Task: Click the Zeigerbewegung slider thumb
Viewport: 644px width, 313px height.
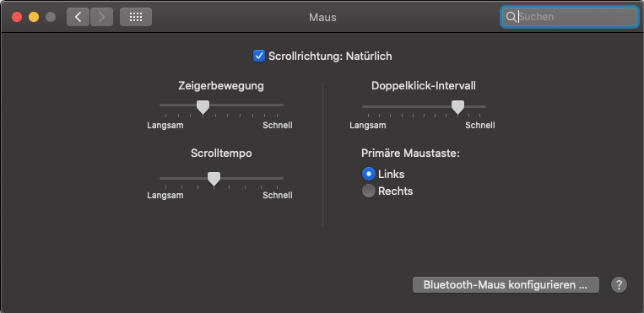Action: (x=203, y=107)
